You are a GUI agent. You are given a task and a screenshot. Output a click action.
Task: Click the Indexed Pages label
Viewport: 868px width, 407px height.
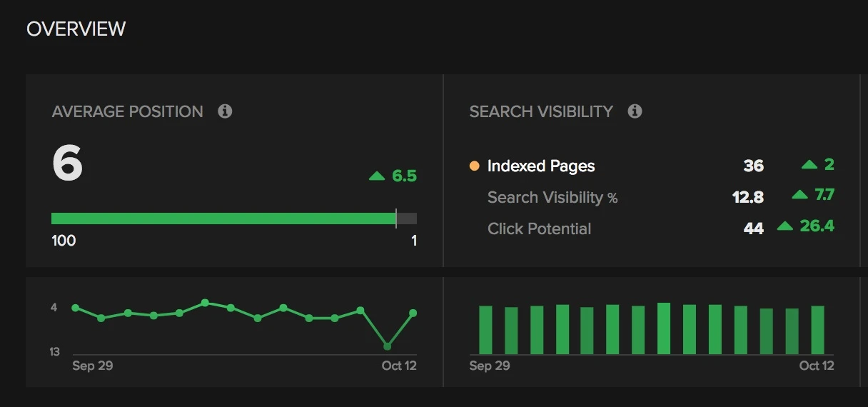click(540, 166)
